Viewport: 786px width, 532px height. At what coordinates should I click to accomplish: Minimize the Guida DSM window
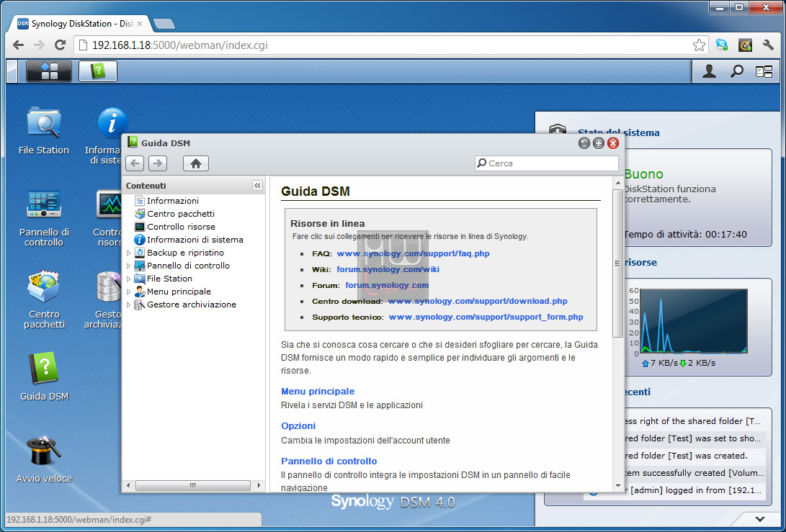pos(584,144)
